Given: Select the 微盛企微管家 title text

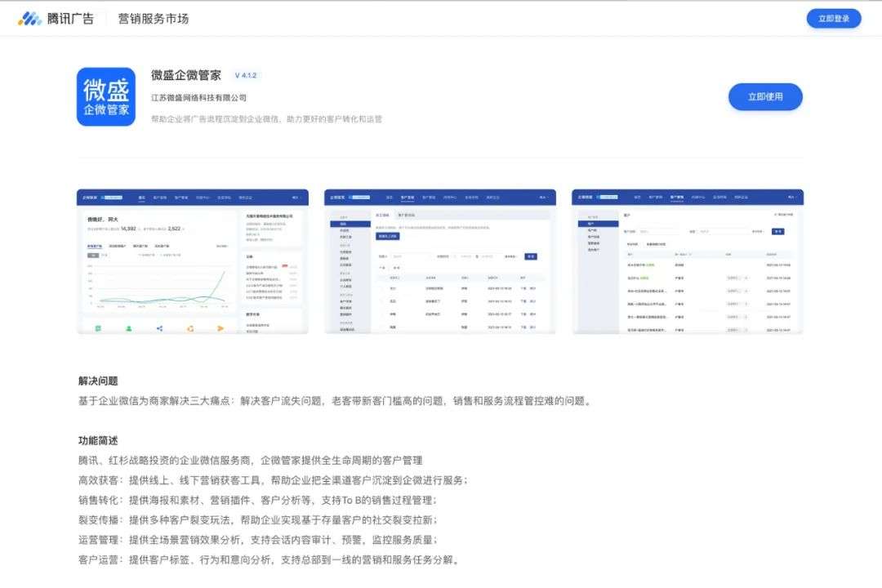Looking at the screenshot, I should click(x=186, y=75).
